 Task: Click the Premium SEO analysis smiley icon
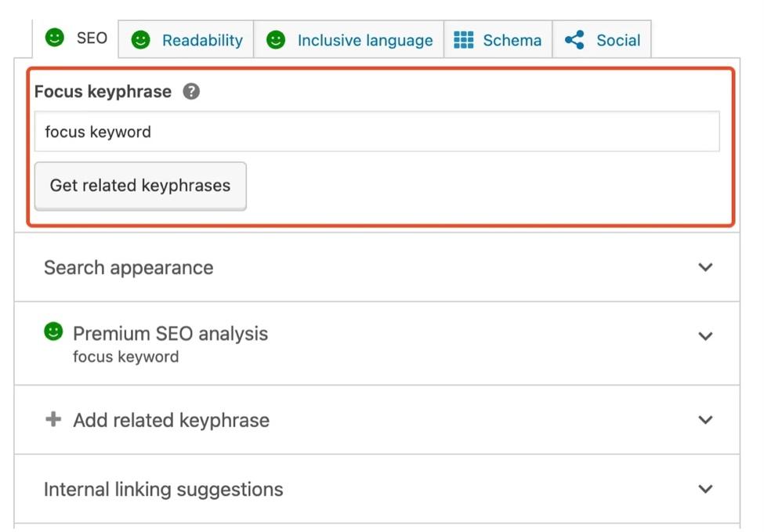tap(53, 331)
